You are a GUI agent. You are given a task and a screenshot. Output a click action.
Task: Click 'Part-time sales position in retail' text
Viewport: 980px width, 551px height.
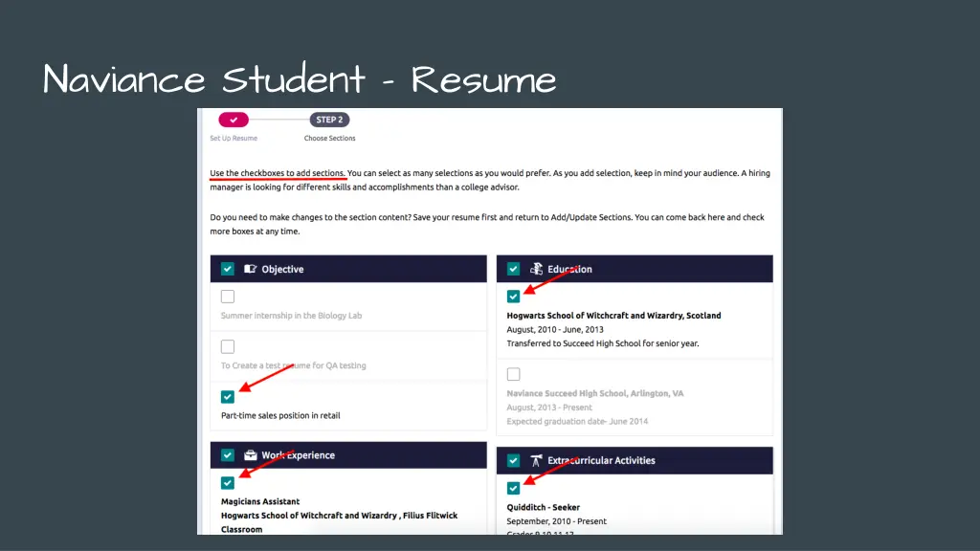click(x=280, y=415)
